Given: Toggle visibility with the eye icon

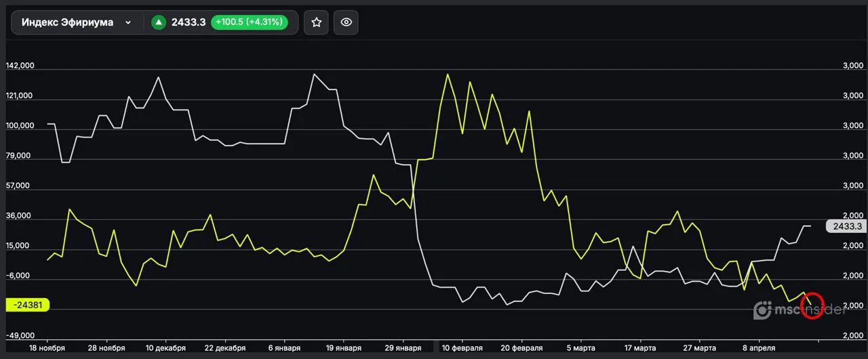Looking at the screenshot, I should [346, 22].
